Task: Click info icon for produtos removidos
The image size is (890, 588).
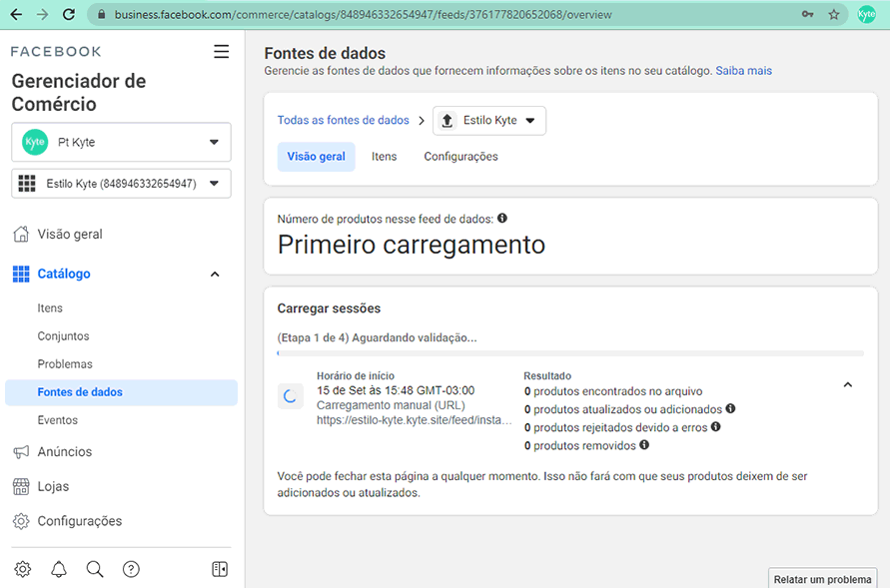Action: click(644, 444)
